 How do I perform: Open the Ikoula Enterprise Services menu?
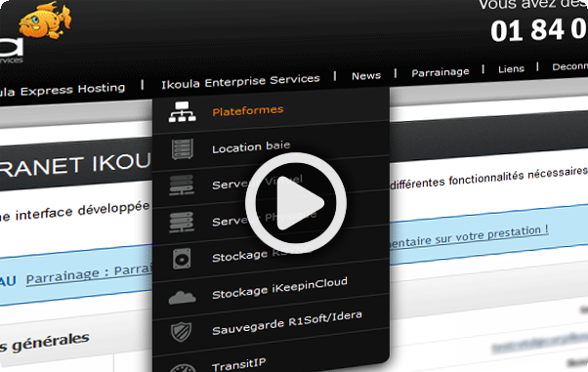(x=240, y=81)
